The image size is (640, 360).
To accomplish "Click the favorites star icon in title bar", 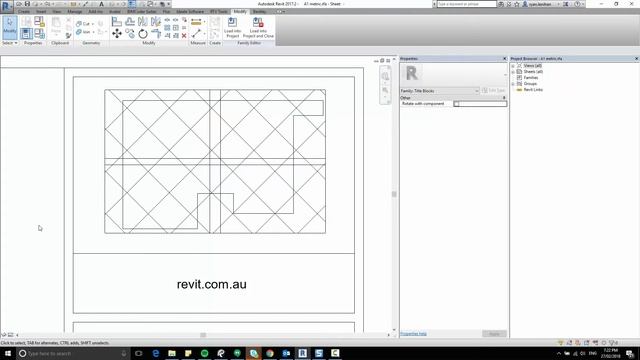I will coord(517,4).
